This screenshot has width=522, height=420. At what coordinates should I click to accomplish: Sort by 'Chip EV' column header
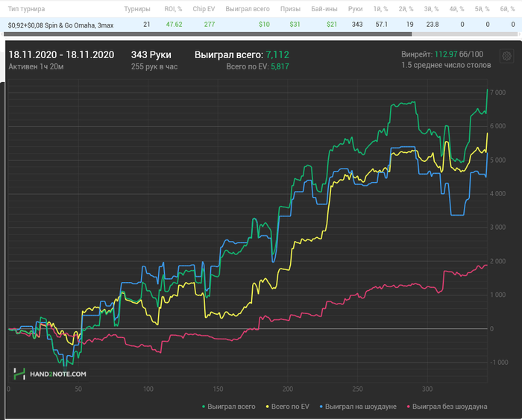(204, 9)
